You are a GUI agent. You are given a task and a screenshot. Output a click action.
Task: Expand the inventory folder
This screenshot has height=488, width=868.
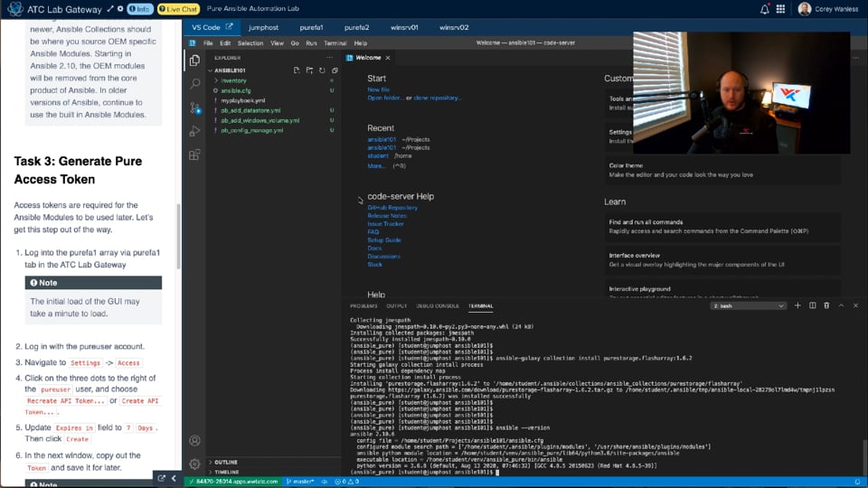pyautogui.click(x=233, y=80)
